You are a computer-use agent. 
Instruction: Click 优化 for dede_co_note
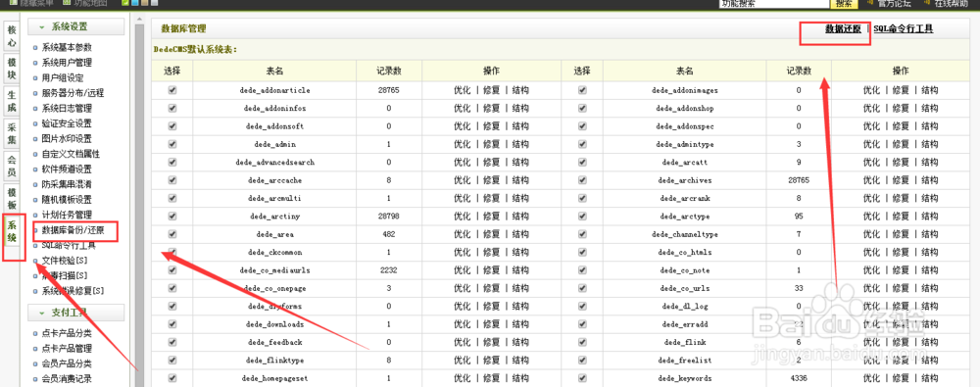pos(872,270)
